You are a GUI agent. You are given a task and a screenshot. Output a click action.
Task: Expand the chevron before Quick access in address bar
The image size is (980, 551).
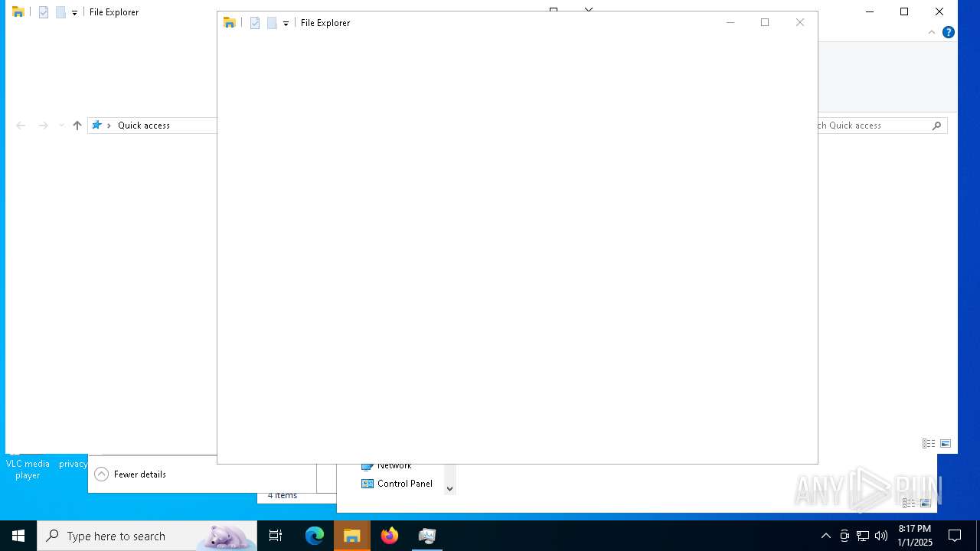tap(109, 126)
